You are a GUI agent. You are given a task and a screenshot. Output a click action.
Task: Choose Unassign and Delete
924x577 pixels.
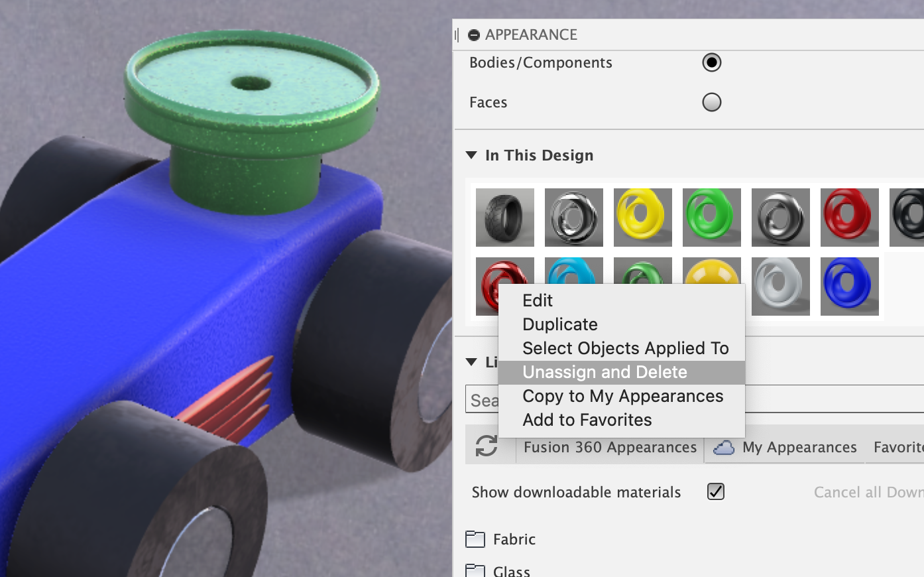pyautogui.click(x=622, y=372)
